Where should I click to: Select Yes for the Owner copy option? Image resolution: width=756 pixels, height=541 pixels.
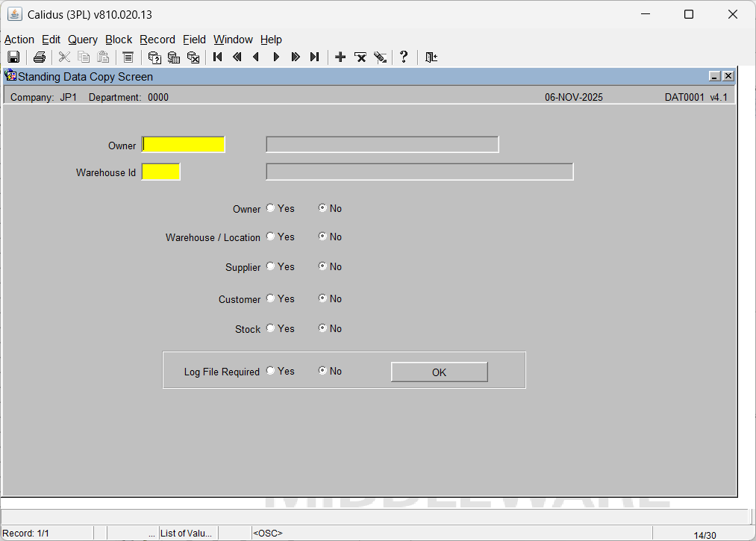click(270, 208)
